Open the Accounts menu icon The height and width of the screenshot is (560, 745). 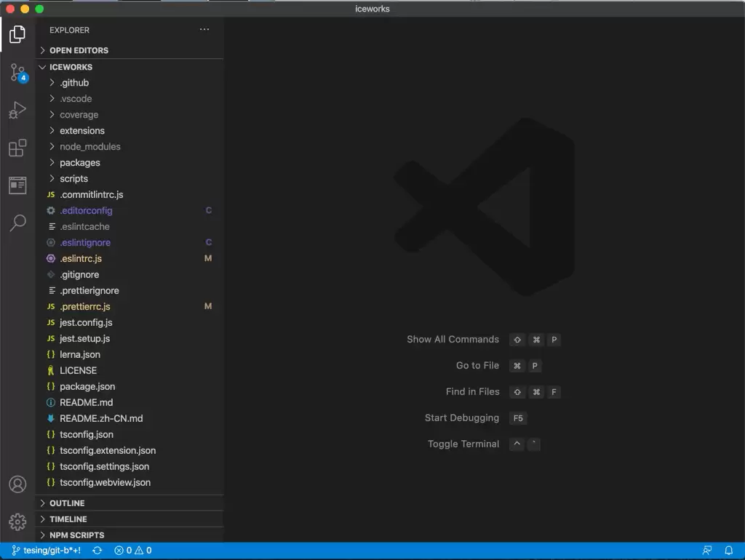click(x=17, y=484)
